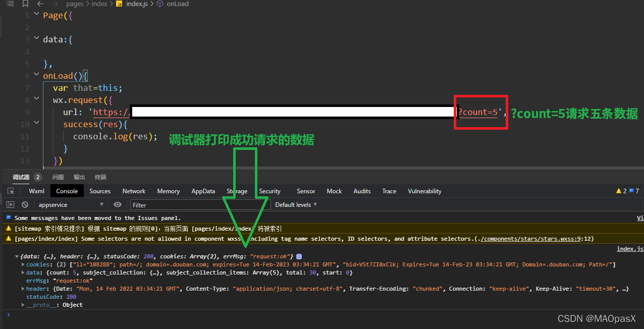
Task: Click the blue messages count icon
Action: [631, 191]
